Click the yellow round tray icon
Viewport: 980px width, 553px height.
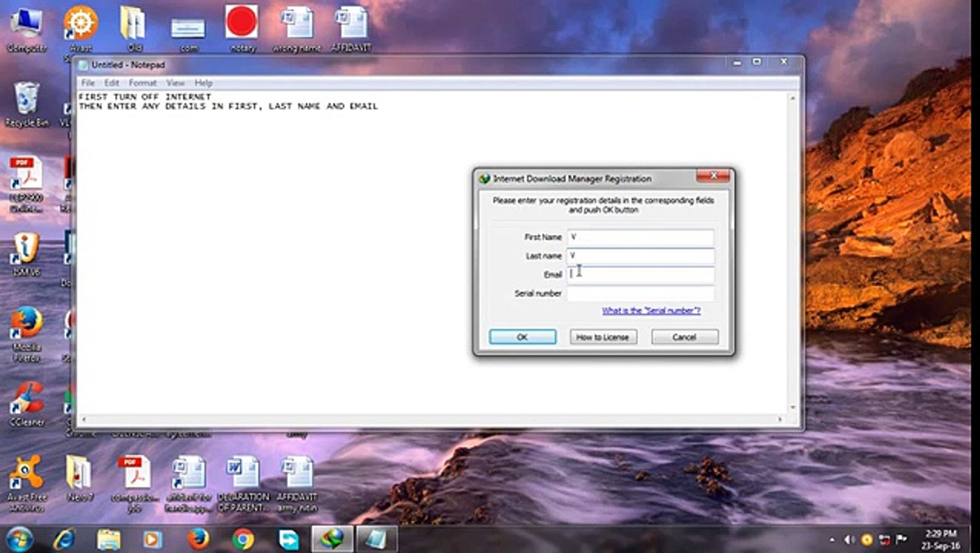[867, 540]
